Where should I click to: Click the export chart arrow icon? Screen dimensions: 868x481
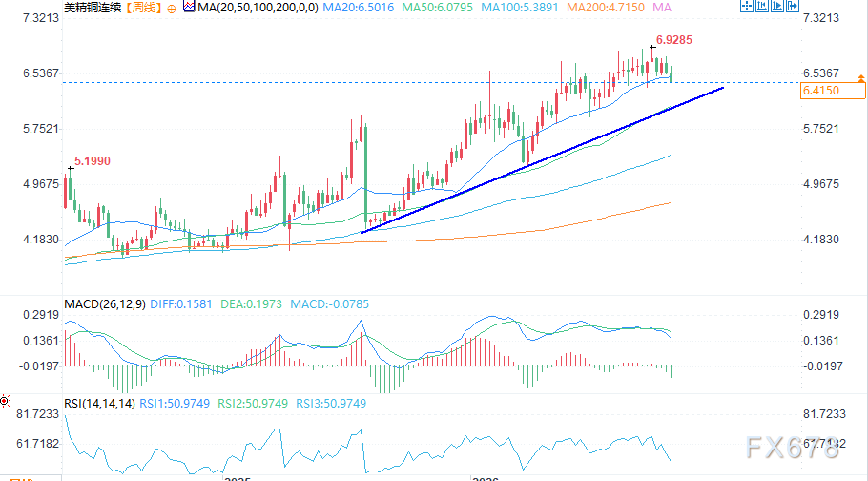tap(793, 7)
